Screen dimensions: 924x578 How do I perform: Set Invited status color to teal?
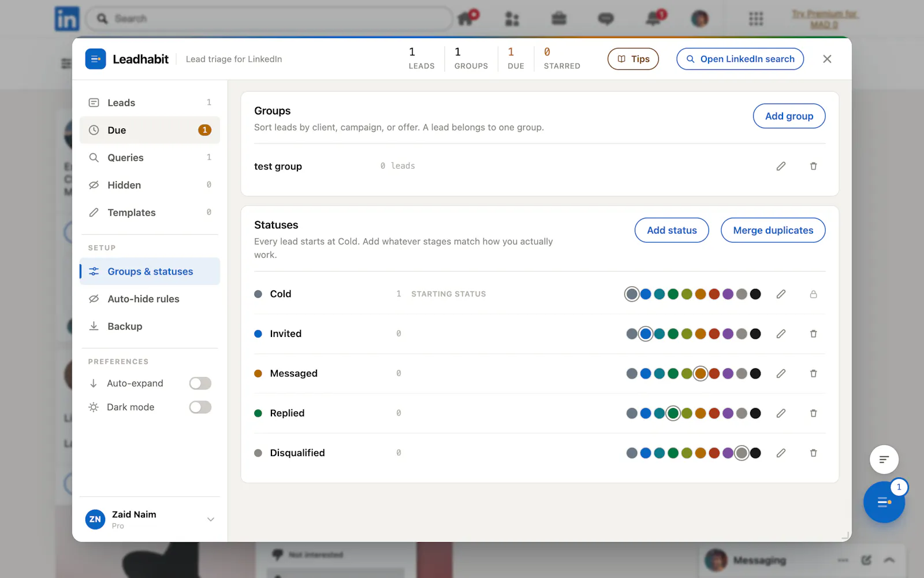click(x=660, y=334)
